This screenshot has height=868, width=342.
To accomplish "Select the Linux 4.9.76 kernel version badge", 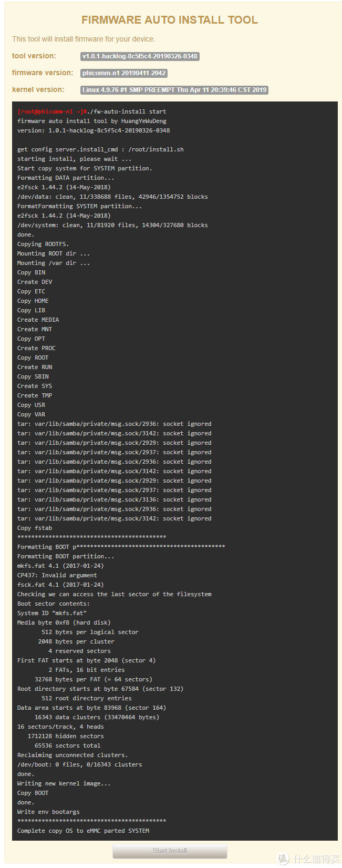I will [174, 90].
